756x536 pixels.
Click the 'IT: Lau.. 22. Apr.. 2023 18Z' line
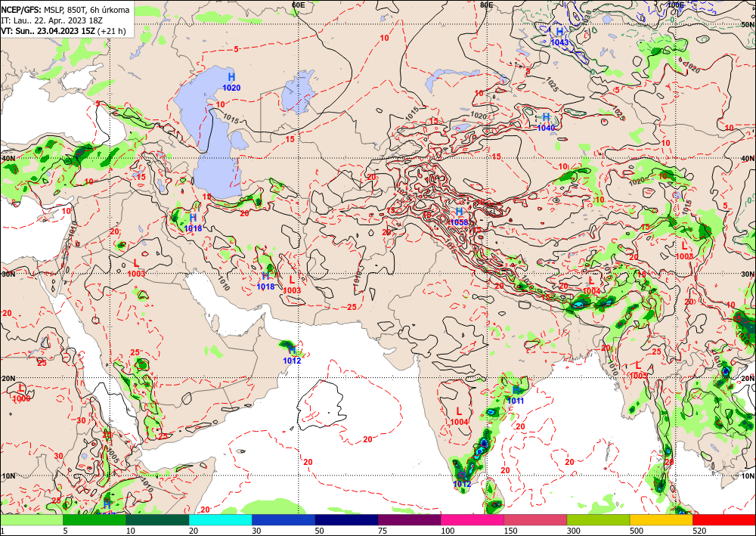click(51, 20)
